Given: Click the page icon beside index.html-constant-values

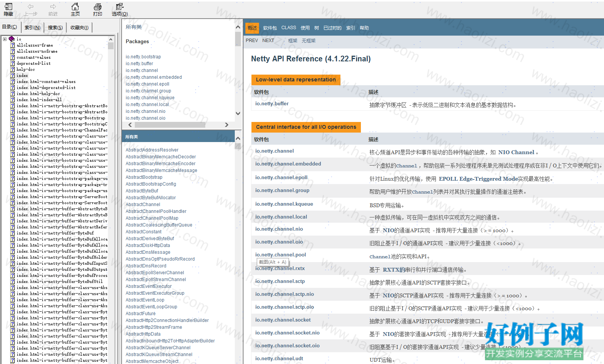Looking at the screenshot, I should [12, 81].
